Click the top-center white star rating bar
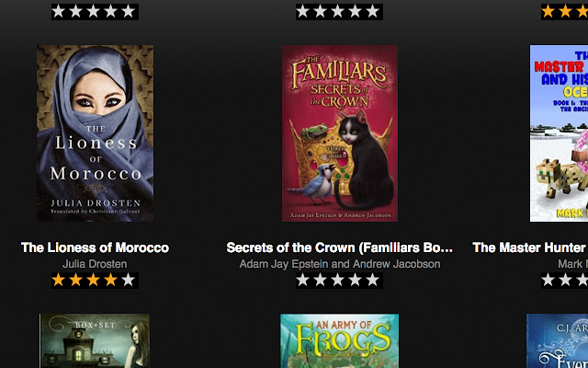588x368 pixels. coord(339,12)
